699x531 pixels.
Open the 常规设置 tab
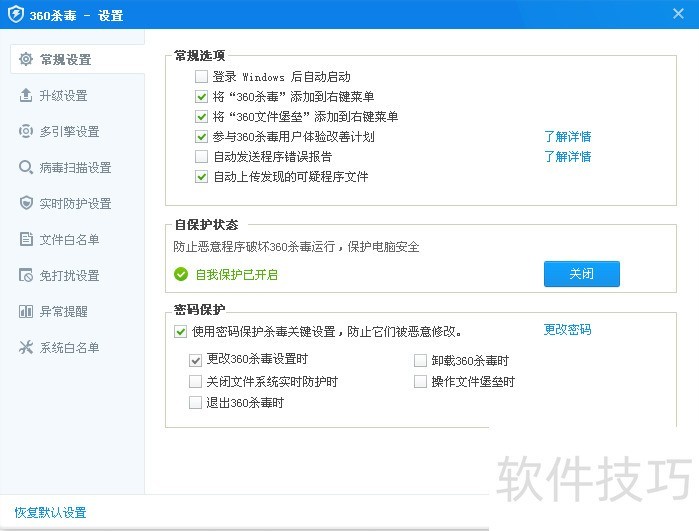pos(77,59)
